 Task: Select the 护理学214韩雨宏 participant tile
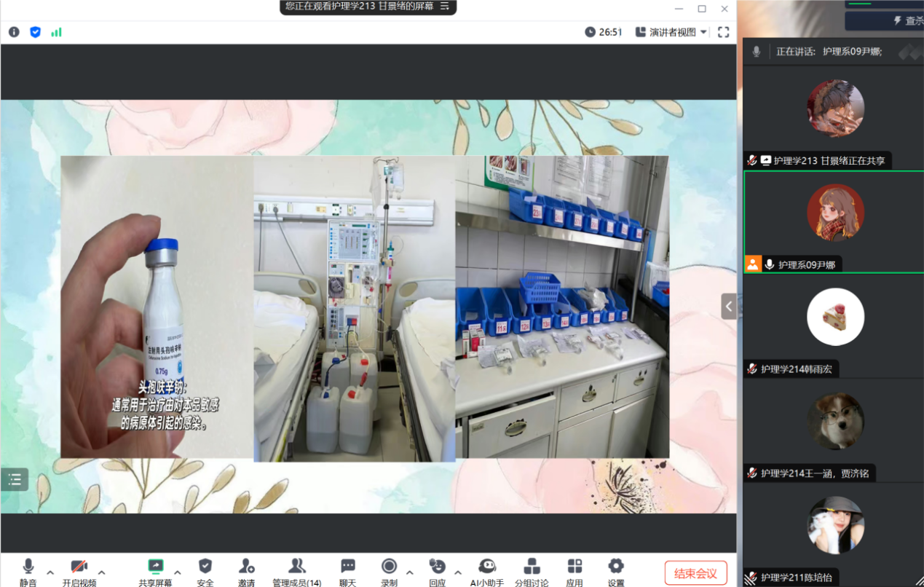pos(834,326)
